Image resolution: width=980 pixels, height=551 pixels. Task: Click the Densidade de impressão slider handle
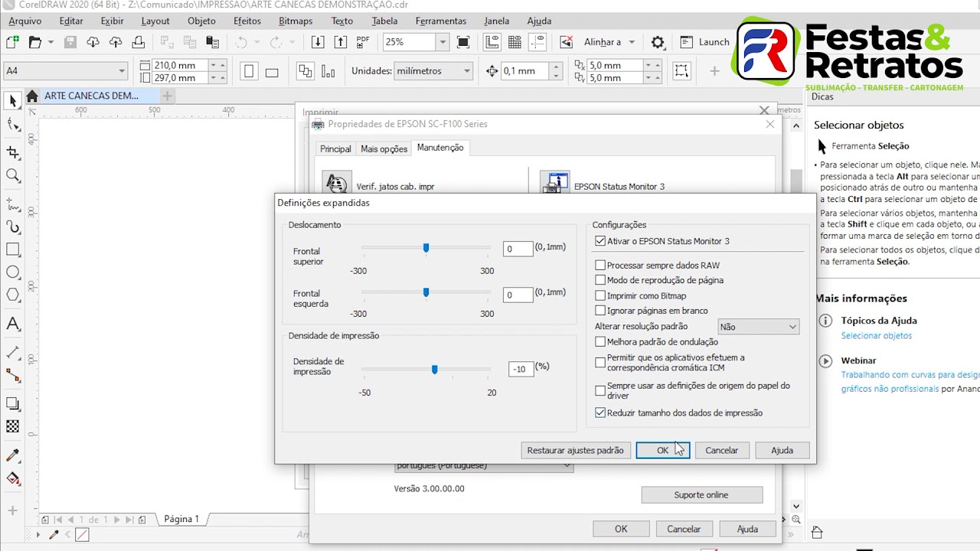pos(434,370)
